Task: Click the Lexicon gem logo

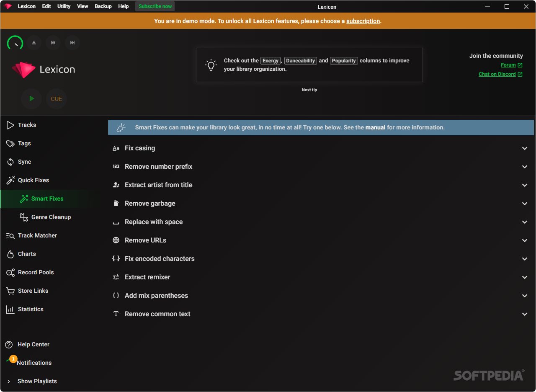Action: [x=23, y=70]
